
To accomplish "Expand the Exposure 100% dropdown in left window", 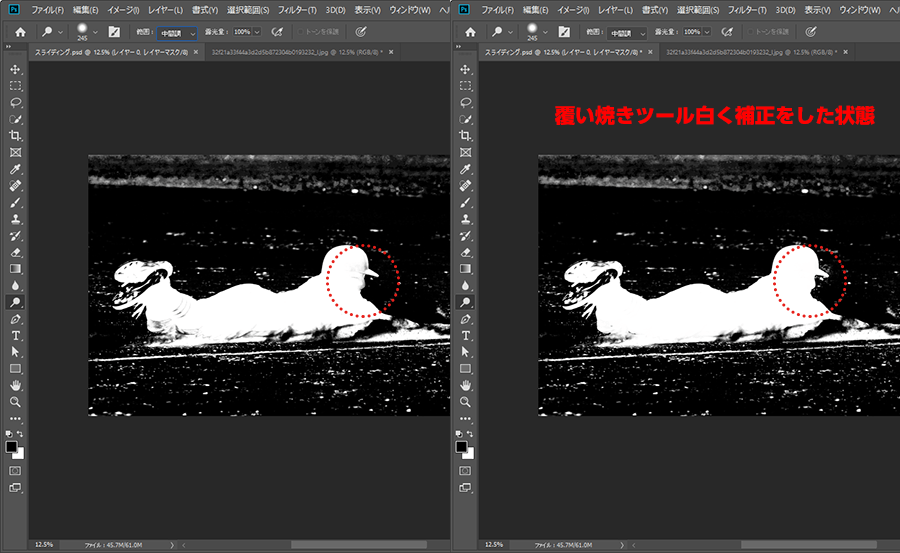I will [x=257, y=32].
